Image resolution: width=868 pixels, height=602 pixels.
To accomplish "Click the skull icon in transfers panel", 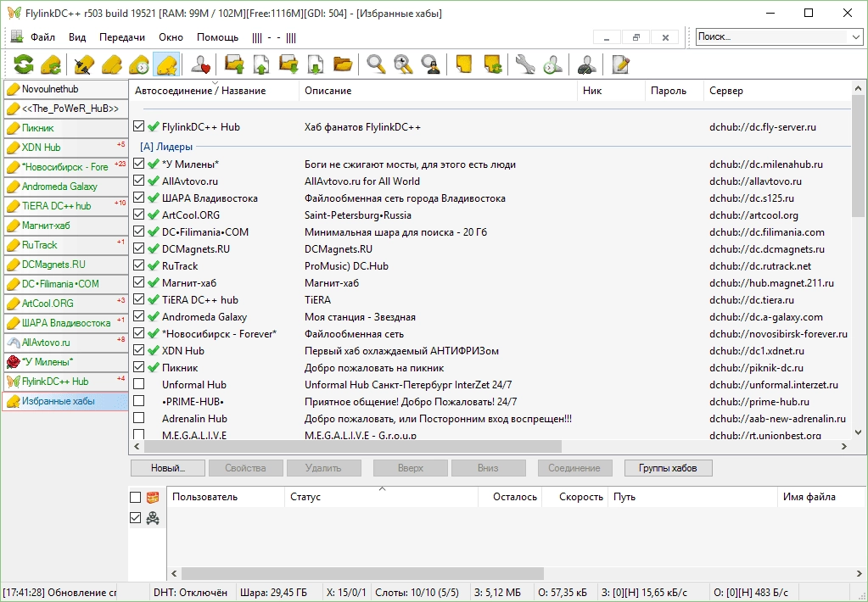I will [x=153, y=518].
